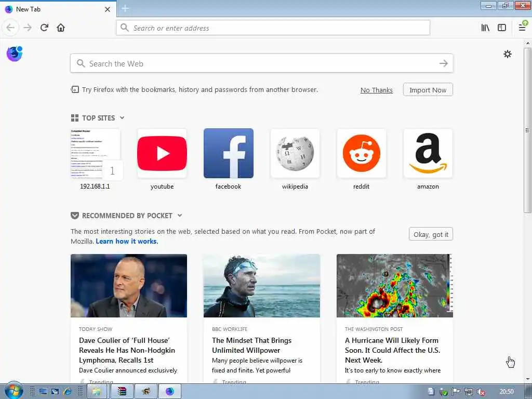Click the Pocket shield icon

75,216
